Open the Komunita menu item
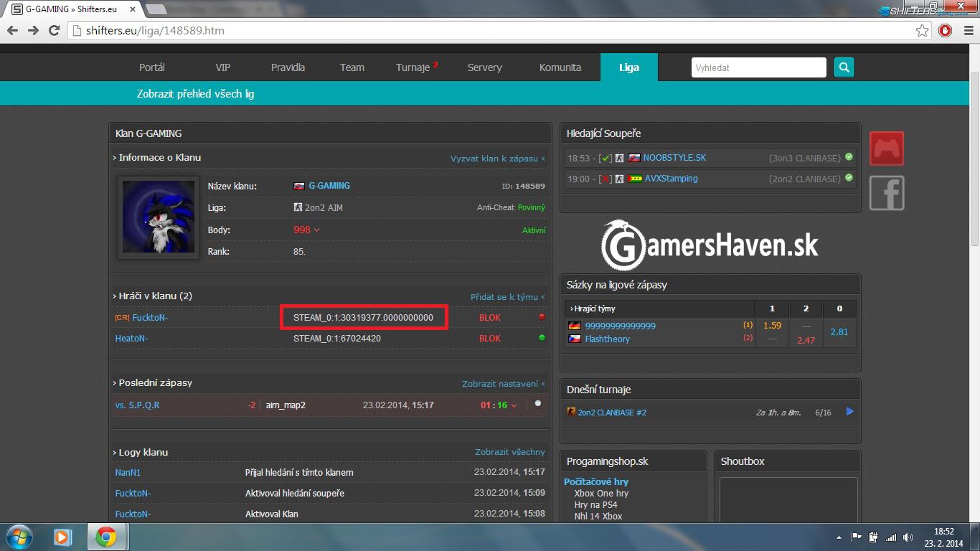The image size is (980, 551). 560,67
